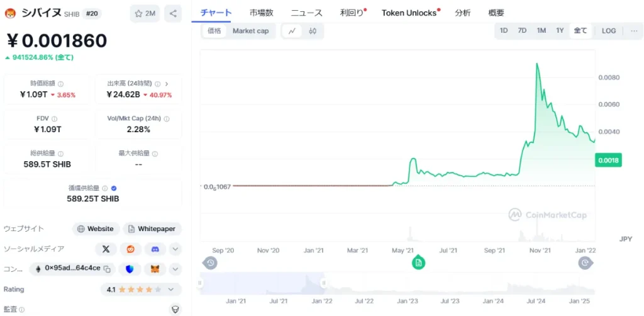Expand the social media list chevron
Screen dimensions: 644x316
175,249
